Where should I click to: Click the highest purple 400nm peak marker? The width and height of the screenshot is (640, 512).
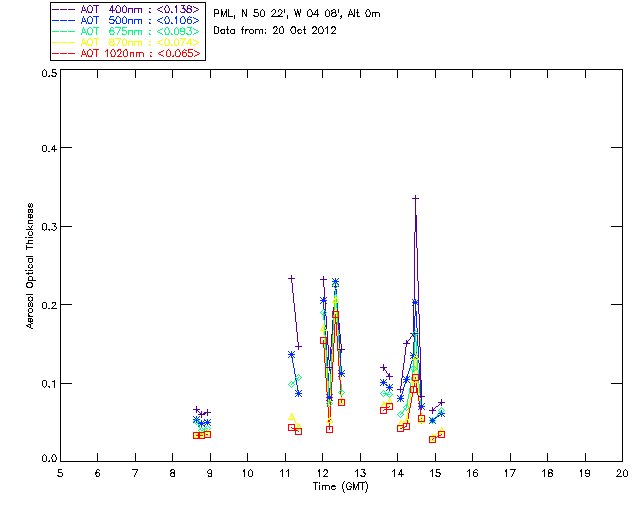[416, 198]
